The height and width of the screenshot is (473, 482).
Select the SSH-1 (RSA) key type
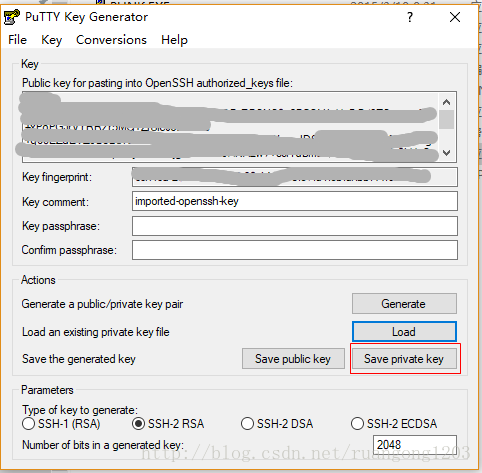click(61, 424)
